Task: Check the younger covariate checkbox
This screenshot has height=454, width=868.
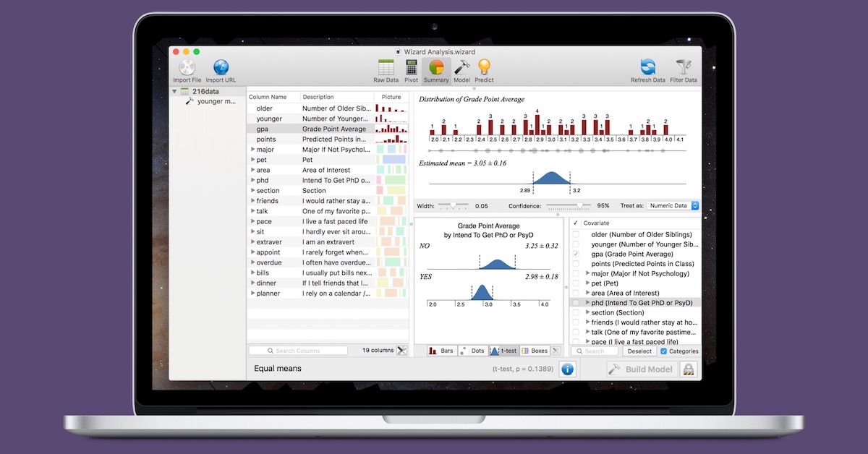Action: tap(576, 244)
